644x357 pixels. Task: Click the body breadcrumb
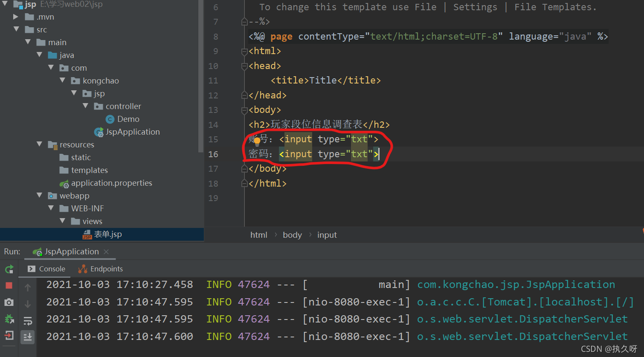pos(292,235)
